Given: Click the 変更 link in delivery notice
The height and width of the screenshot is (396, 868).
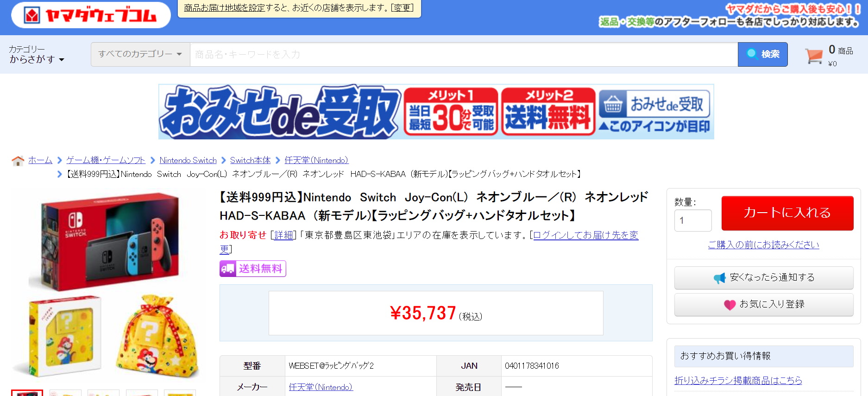Looking at the screenshot, I should (x=402, y=8).
